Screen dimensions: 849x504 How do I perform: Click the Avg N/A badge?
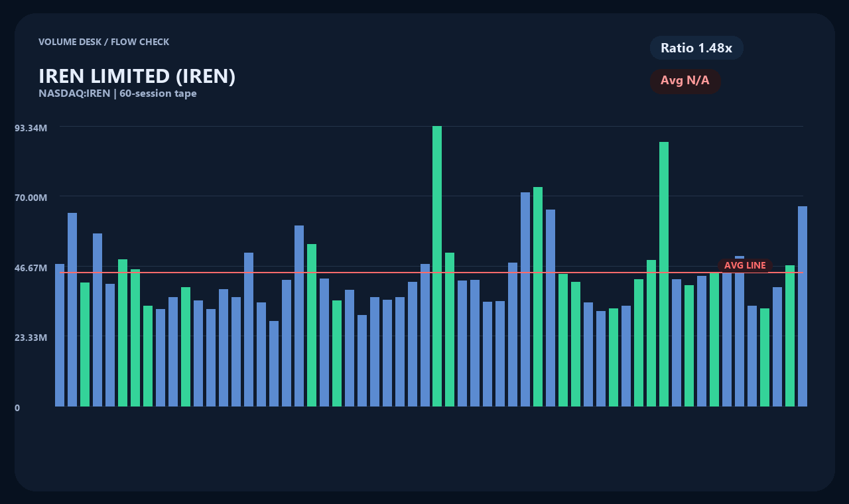pyautogui.click(x=685, y=81)
